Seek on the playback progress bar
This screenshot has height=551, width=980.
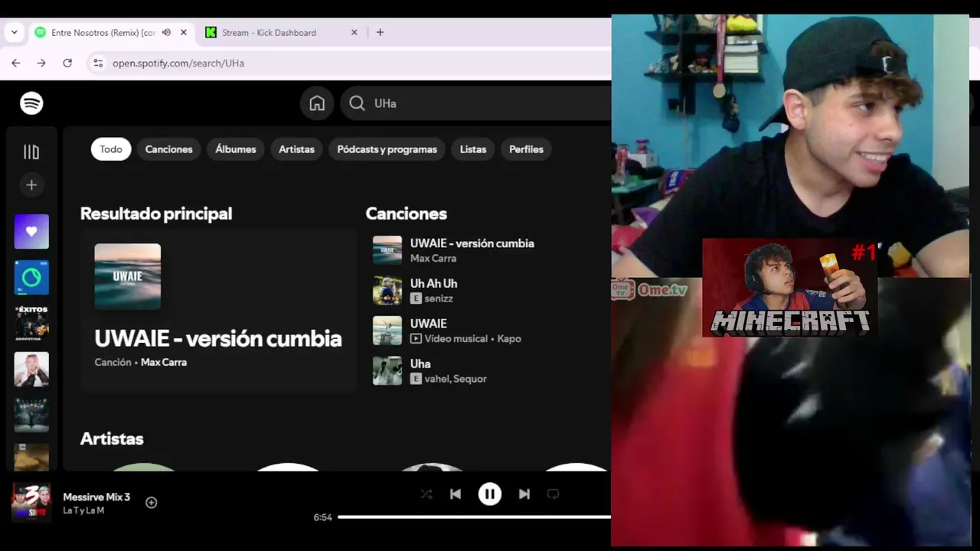474,517
